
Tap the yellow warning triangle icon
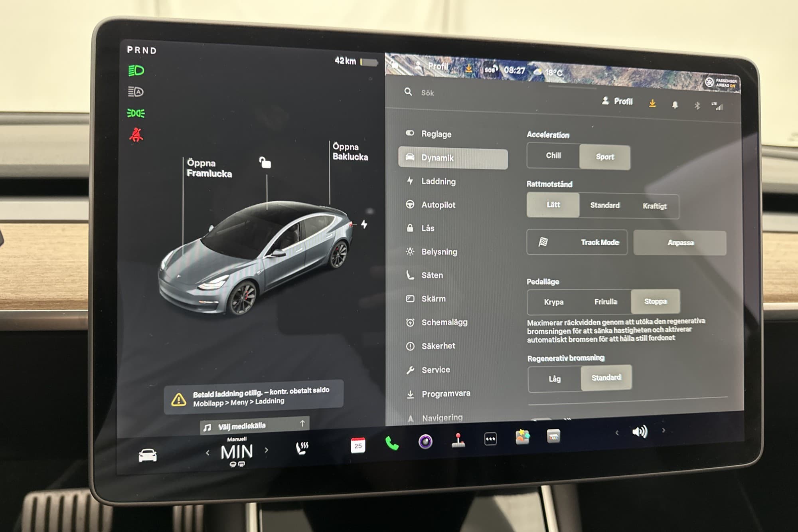pos(178,399)
